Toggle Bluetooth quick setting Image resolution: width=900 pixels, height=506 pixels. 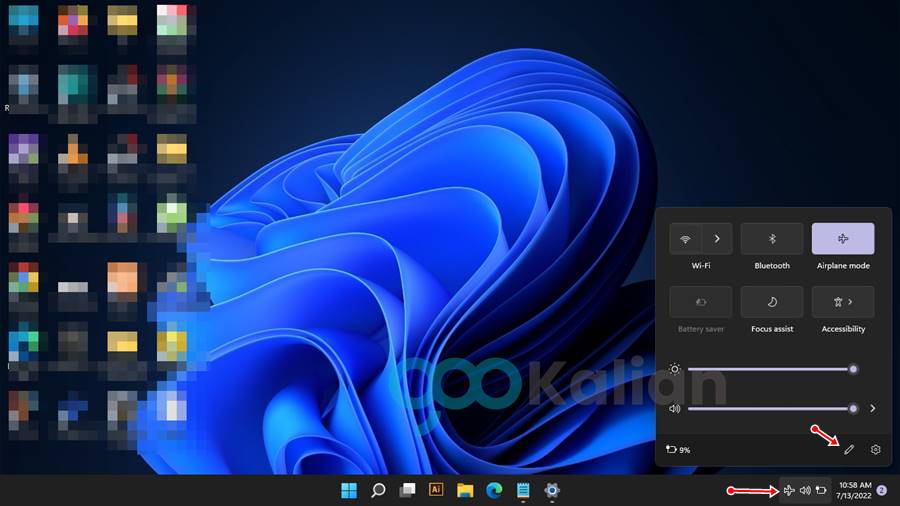point(772,239)
